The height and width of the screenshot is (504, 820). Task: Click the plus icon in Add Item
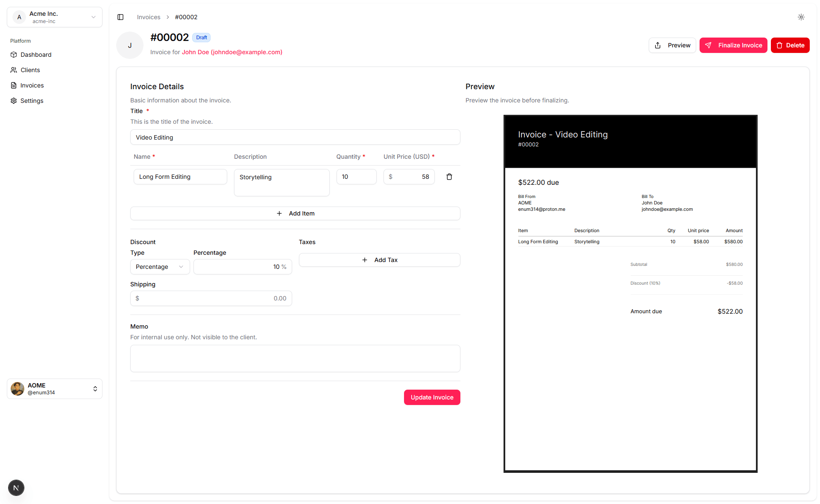pyautogui.click(x=279, y=213)
